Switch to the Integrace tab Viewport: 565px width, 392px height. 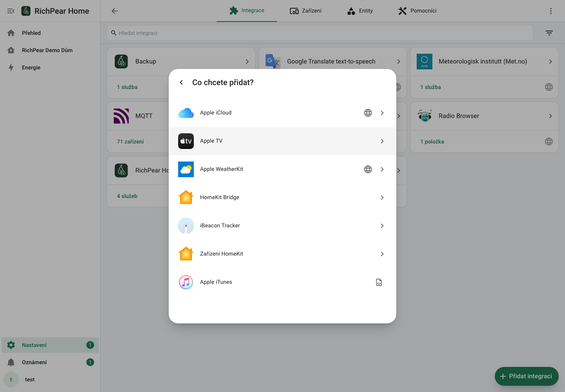[247, 11]
